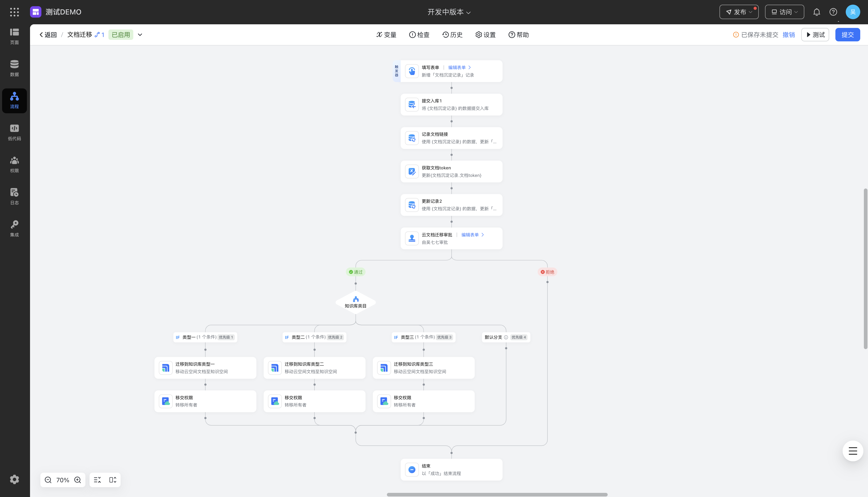The height and width of the screenshot is (497, 868).
Task: Open 页面 in the sidebar
Action: (14, 36)
